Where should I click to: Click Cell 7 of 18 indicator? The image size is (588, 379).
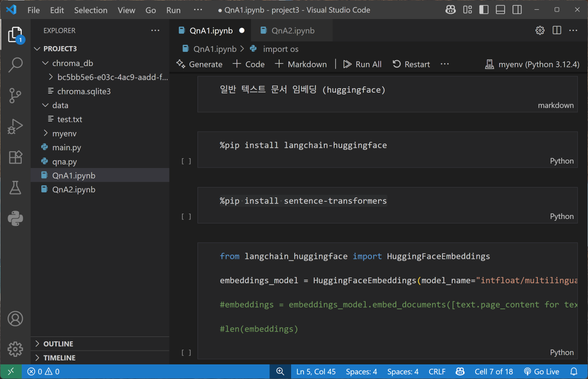(x=493, y=372)
